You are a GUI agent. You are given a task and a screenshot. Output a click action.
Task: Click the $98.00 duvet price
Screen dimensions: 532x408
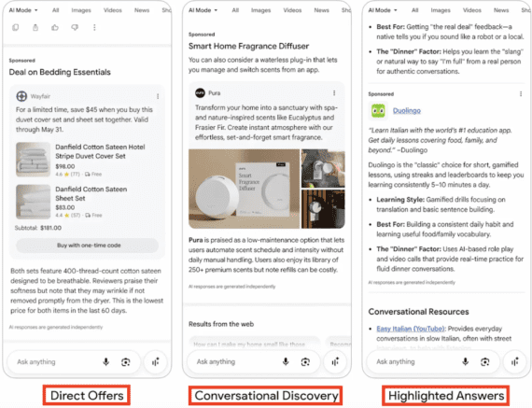[x=65, y=166]
